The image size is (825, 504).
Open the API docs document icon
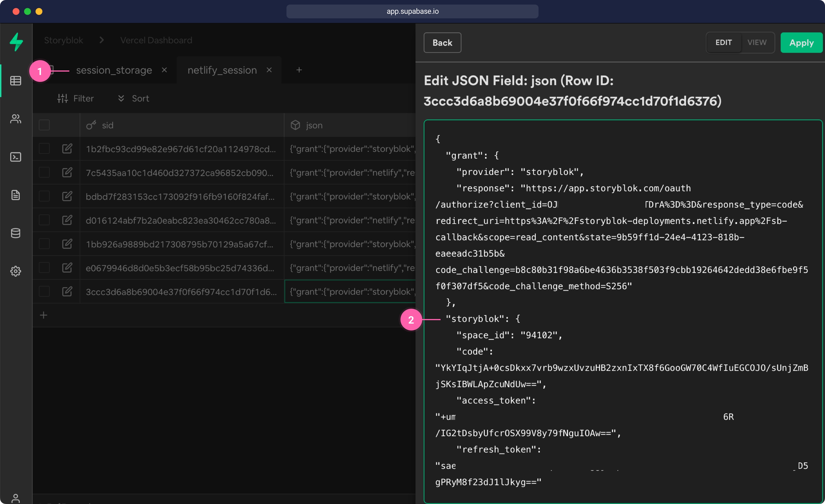click(x=16, y=195)
